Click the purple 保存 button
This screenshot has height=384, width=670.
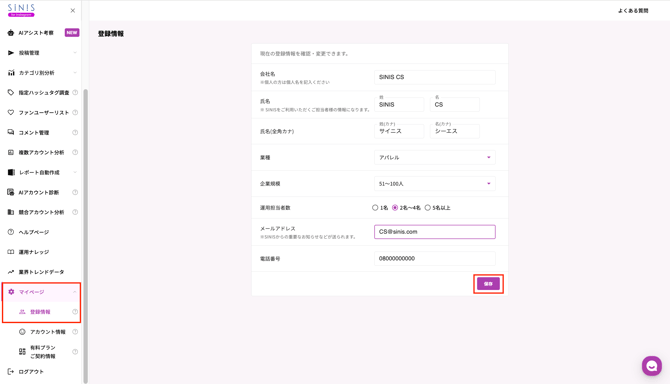tap(488, 284)
